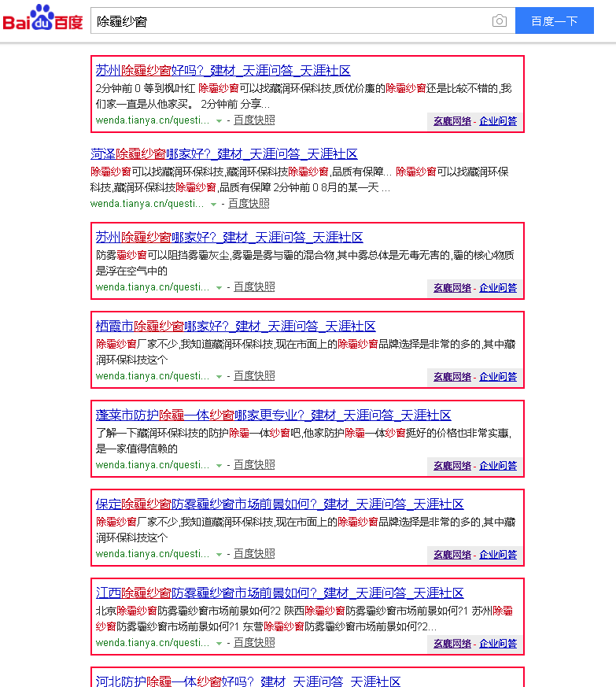Click wenda.tianya.cn URL under 苏州除霾纱窗好吗 result

(x=153, y=120)
